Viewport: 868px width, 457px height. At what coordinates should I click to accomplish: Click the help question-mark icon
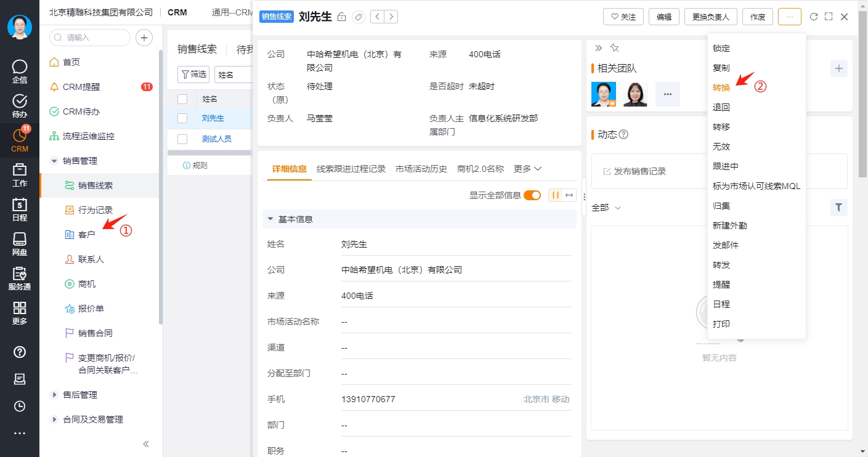coord(20,352)
